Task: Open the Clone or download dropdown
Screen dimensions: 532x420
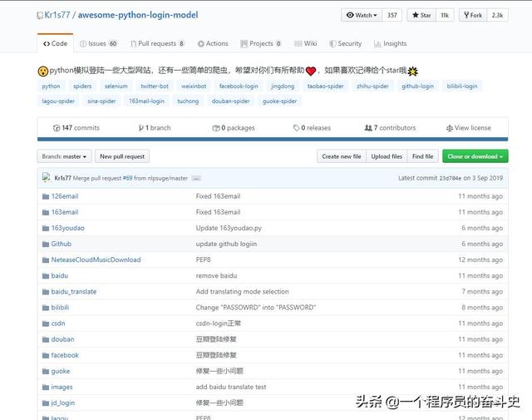Action: point(475,156)
